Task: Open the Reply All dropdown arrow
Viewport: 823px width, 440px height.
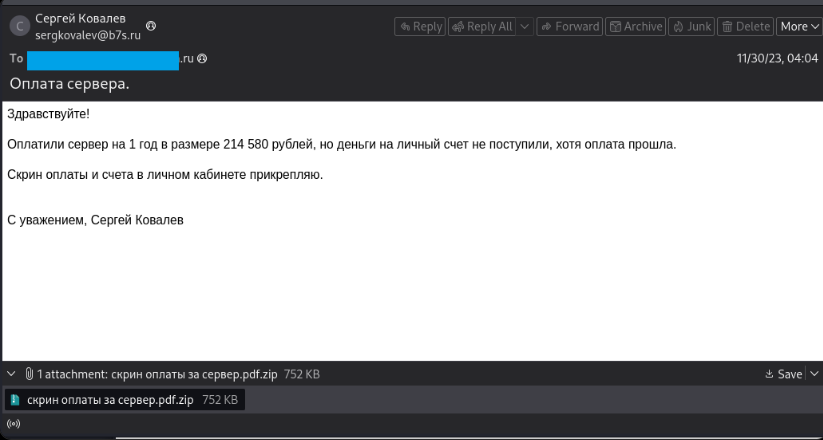Action: 525,26
